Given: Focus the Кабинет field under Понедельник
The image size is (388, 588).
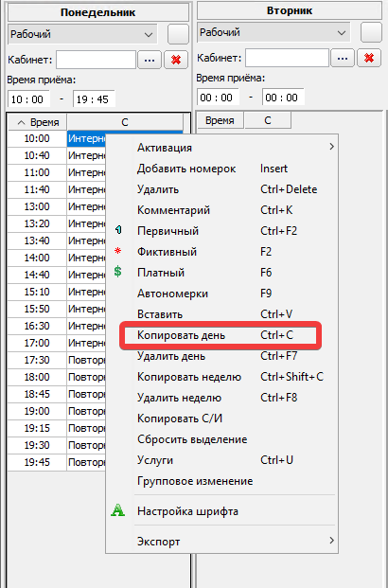Looking at the screenshot, I should click(96, 60).
